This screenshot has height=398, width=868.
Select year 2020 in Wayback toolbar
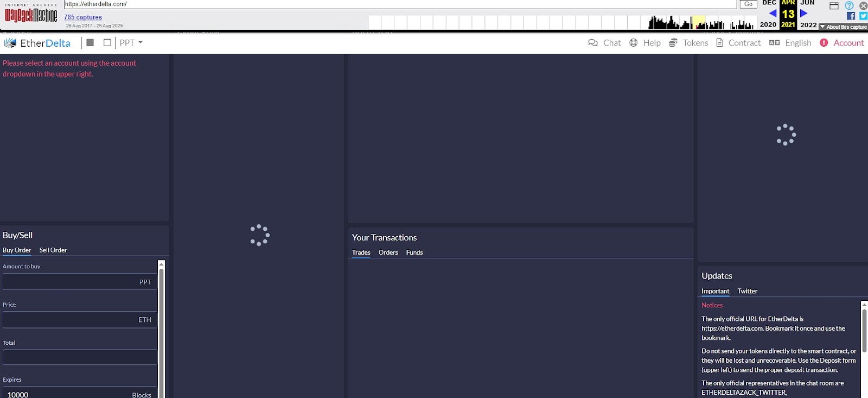768,25
